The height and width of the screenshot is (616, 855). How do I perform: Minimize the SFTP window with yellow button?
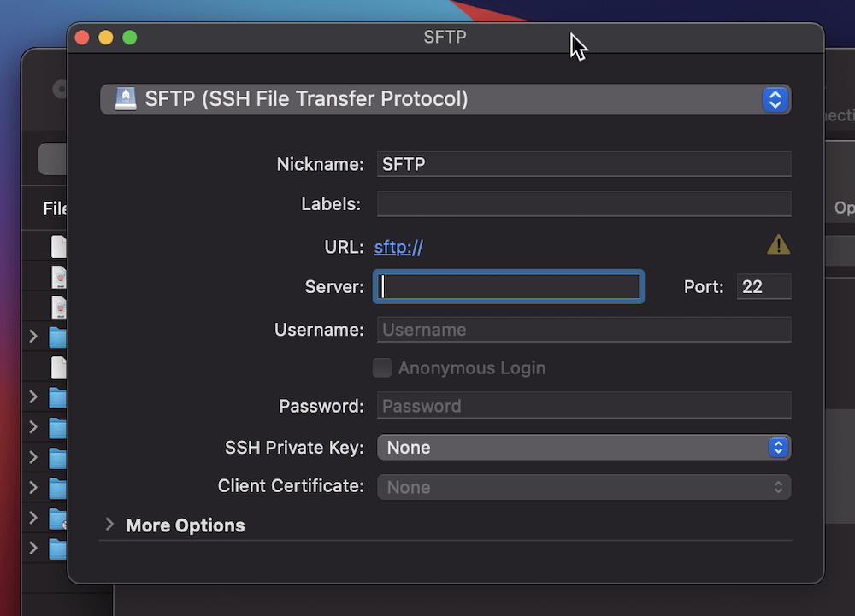tap(106, 38)
